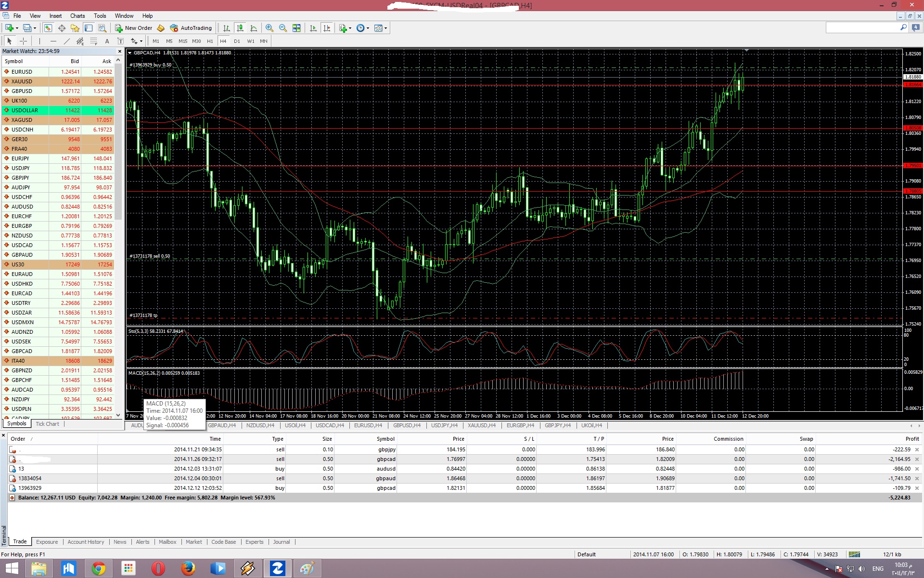Expand the Periods dropdown arrow
The image size is (924, 578).
pos(368,28)
